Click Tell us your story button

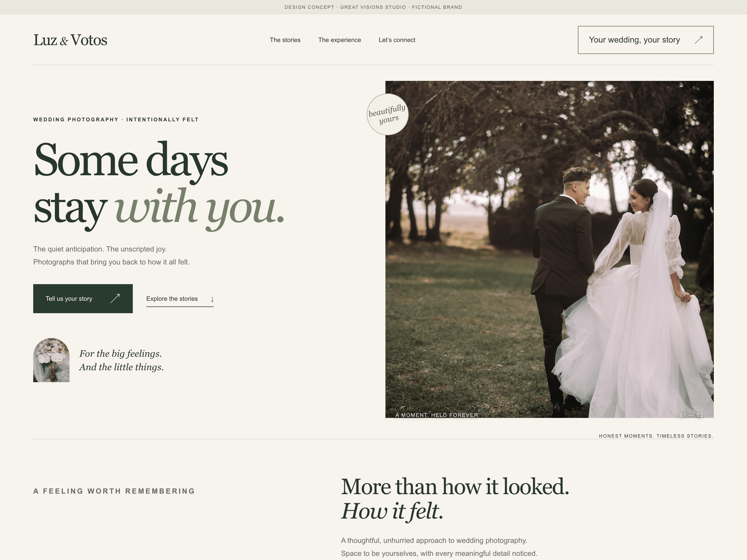83,298
